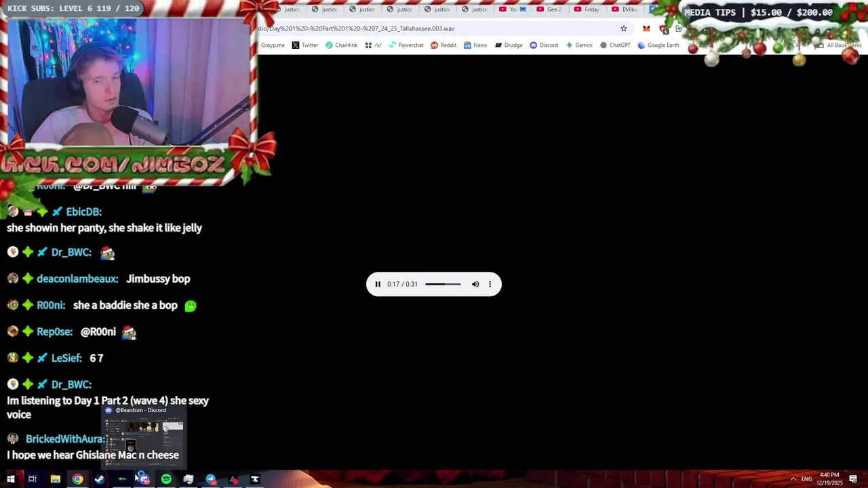This screenshot has height=488, width=868.
Task: Click username deaconlambeaux in chat
Action: tap(77, 279)
